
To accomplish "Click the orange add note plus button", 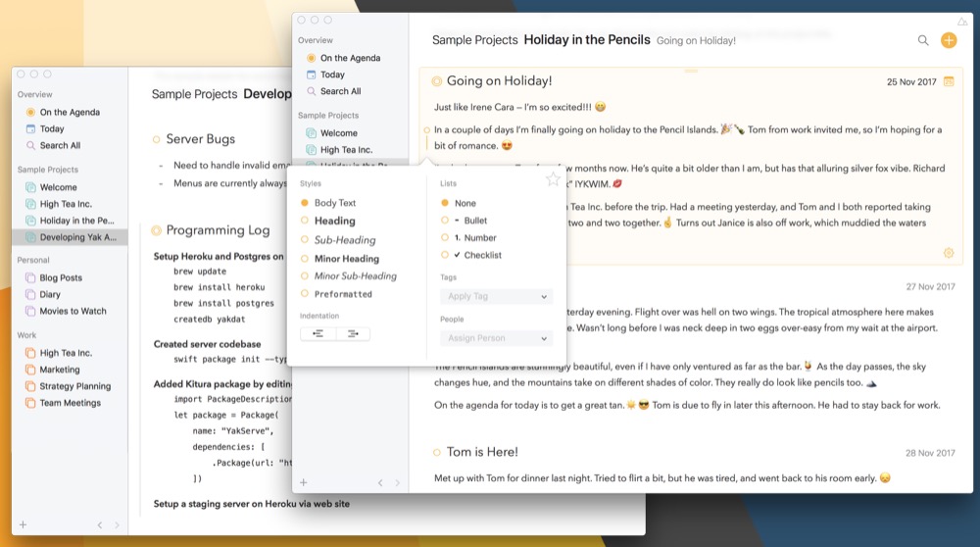I will tap(948, 40).
